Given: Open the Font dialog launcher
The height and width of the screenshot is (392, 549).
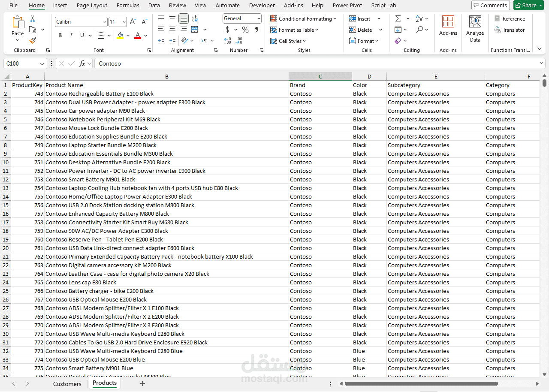Looking at the screenshot, I should pos(149,50).
